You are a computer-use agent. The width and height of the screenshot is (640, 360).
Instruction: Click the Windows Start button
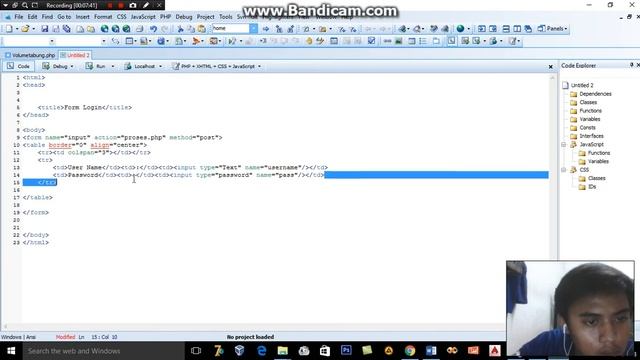pyautogui.click(x=11, y=351)
